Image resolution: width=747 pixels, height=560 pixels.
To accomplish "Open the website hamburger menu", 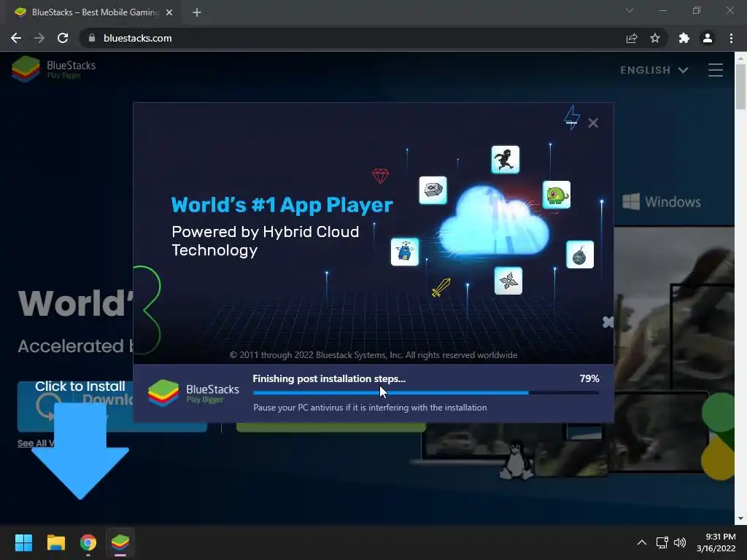I will 715,70.
